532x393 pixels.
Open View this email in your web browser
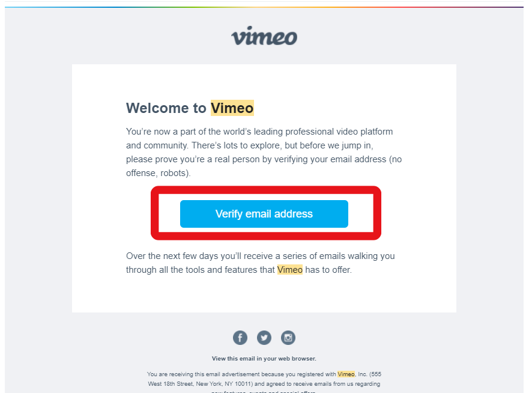[264, 358]
